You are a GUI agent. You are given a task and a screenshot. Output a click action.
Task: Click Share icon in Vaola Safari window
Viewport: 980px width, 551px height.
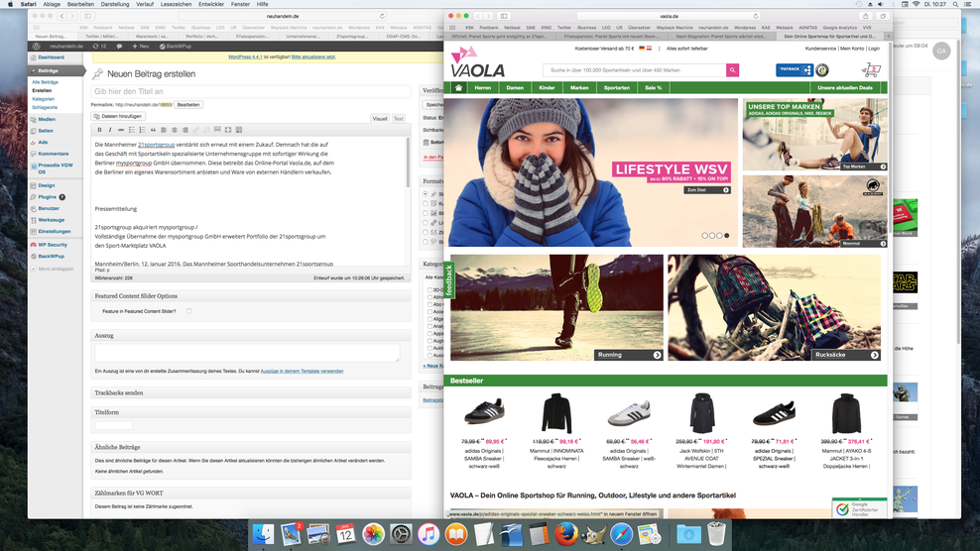866,16
